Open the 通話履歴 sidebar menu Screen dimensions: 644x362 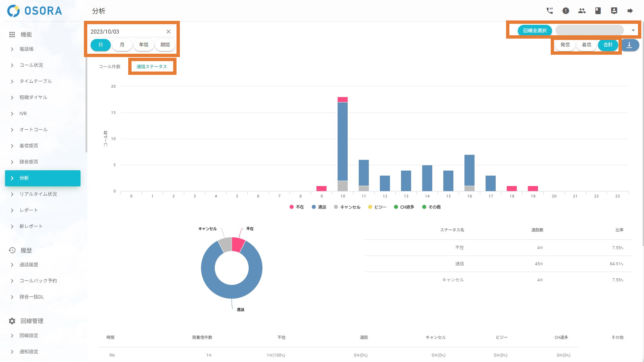coord(29,265)
